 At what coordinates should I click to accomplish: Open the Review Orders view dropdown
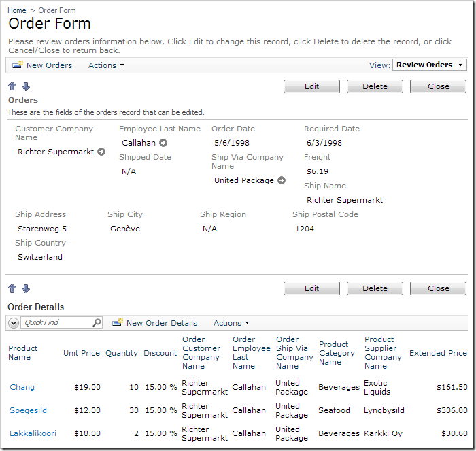[430, 65]
